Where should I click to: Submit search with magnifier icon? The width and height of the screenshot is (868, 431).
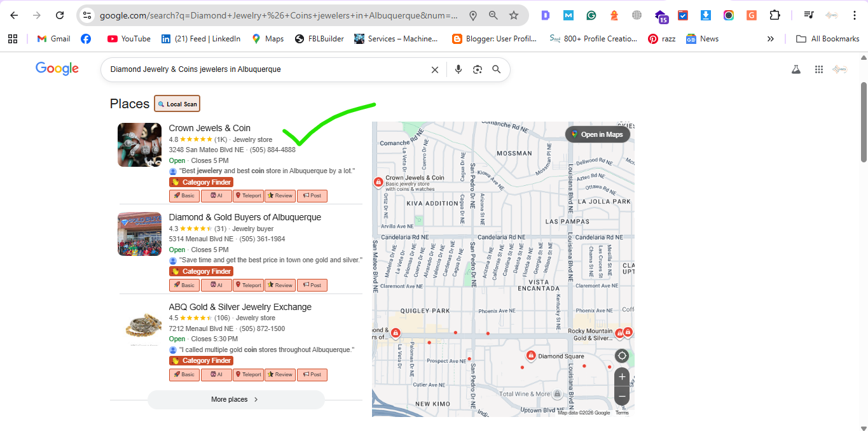tap(497, 69)
